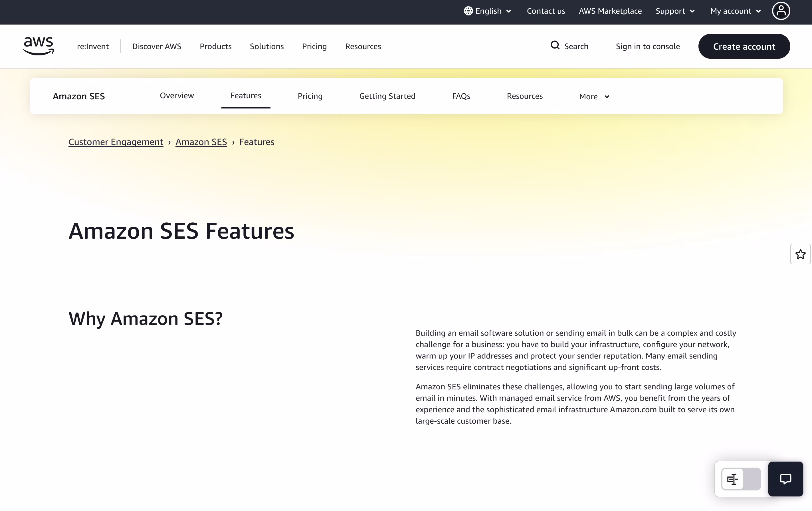Select the Overview tab

177,95
